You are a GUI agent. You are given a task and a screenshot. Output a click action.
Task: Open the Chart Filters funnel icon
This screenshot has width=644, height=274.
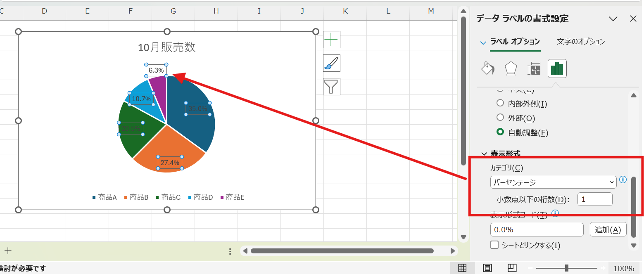point(331,87)
